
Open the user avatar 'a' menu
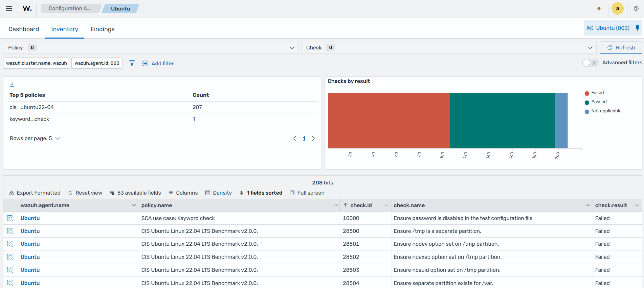(618, 8)
